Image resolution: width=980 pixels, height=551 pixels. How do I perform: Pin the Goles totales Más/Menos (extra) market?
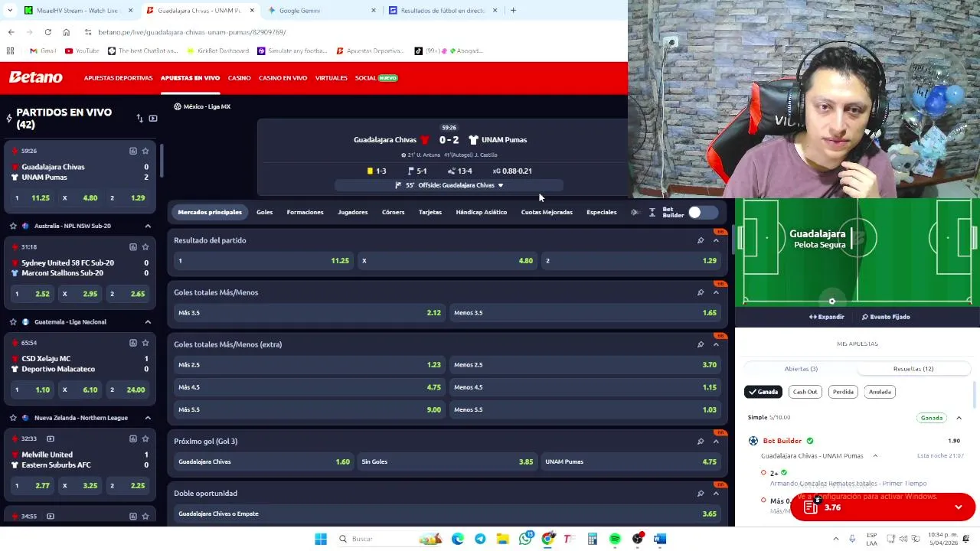coord(700,344)
